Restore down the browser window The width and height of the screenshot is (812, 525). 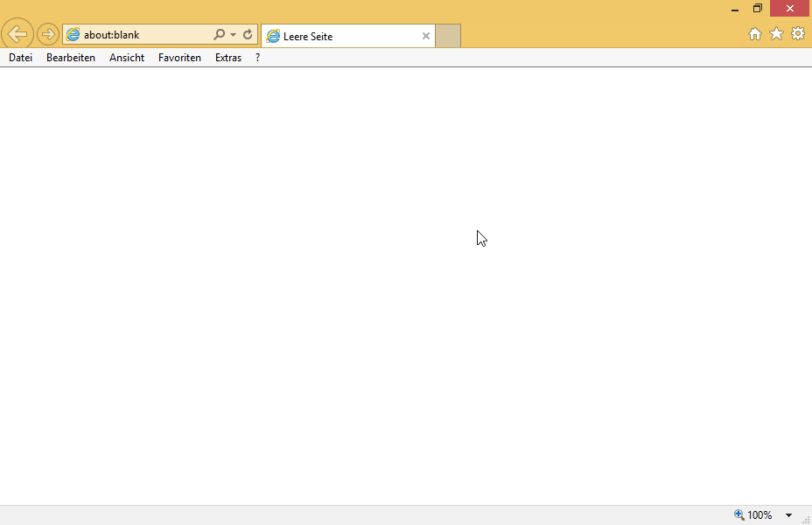(x=758, y=8)
